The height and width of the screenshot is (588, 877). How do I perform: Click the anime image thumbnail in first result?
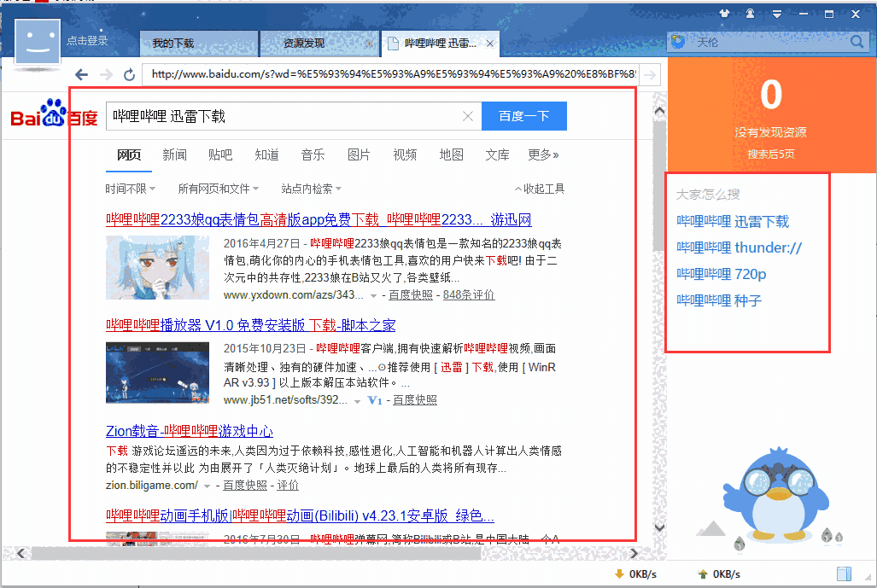click(157, 265)
